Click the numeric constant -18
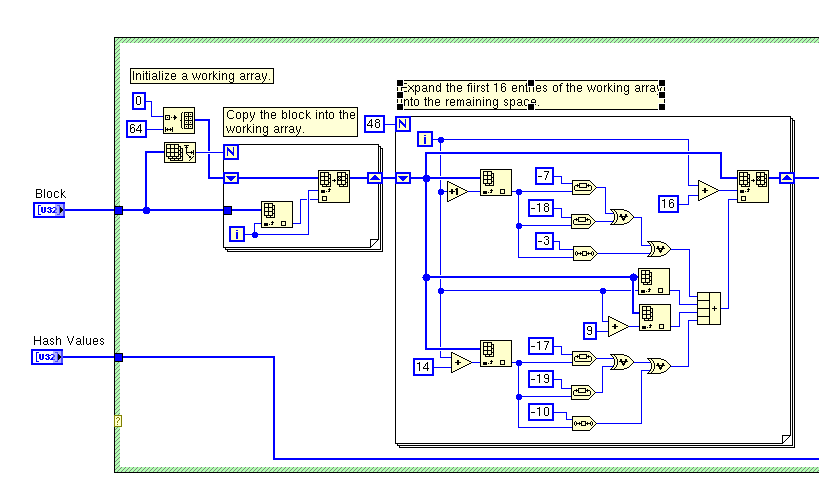 pyautogui.click(x=541, y=208)
